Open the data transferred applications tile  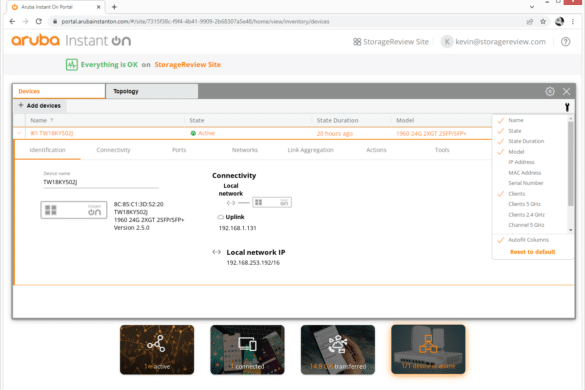(x=338, y=349)
